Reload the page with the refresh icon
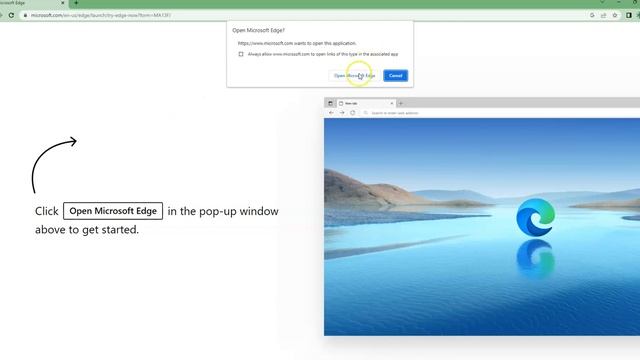This screenshot has height=360, width=640. tap(11, 15)
